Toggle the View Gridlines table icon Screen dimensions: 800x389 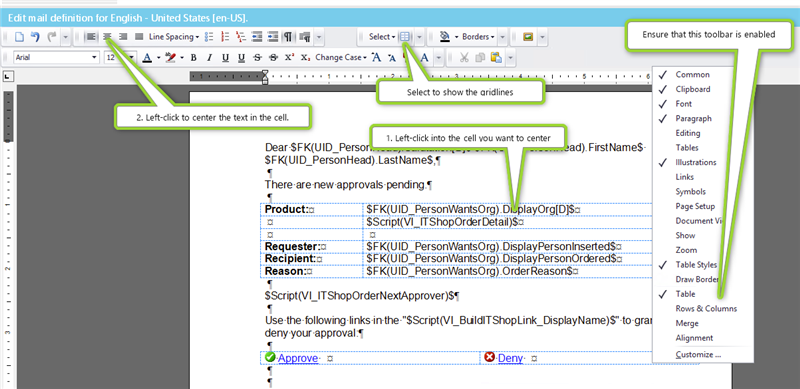pyautogui.click(x=405, y=37)
